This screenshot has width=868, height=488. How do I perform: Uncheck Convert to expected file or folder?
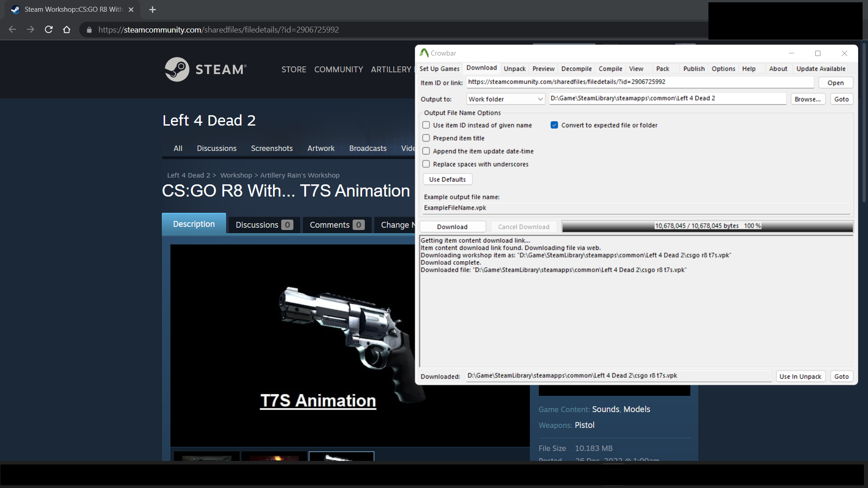pyautogui.click(x=554, y=125)
